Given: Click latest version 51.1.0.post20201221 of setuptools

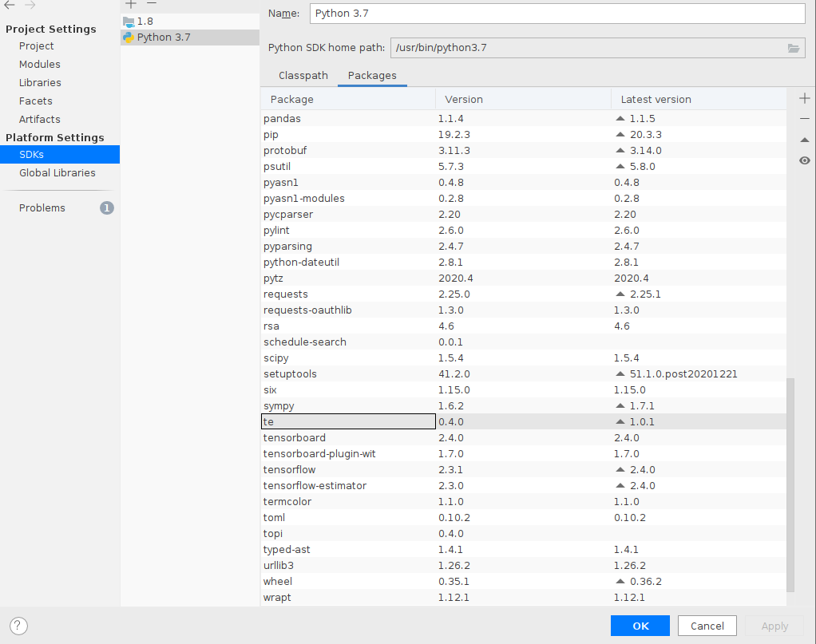Looking at the screenshot, I should click(683, 374).
